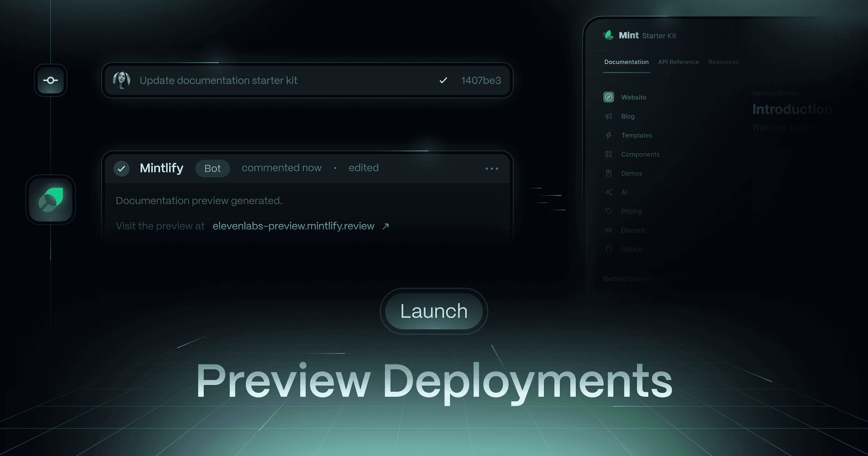Open the comment's three-dot options menu
This screenshot has width=868, height=456.
pyautogui.click(x=491, y=168)
